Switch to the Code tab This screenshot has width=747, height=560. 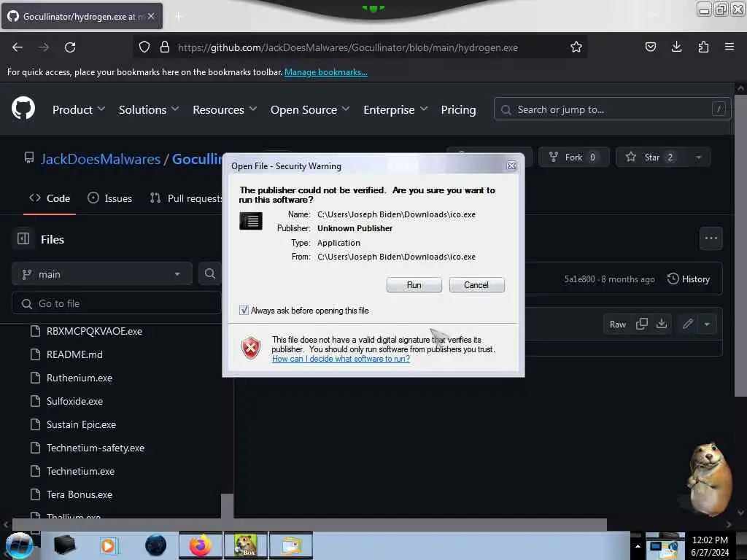(x=50, y=198)
